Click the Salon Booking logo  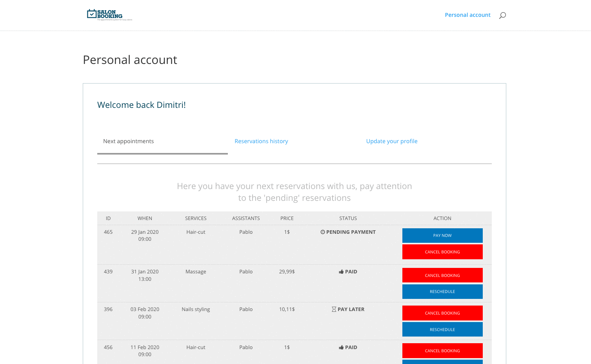coord(109,15)
